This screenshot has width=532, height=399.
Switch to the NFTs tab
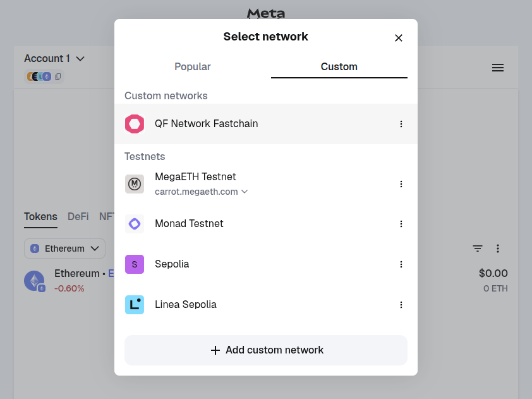[107, 216]
